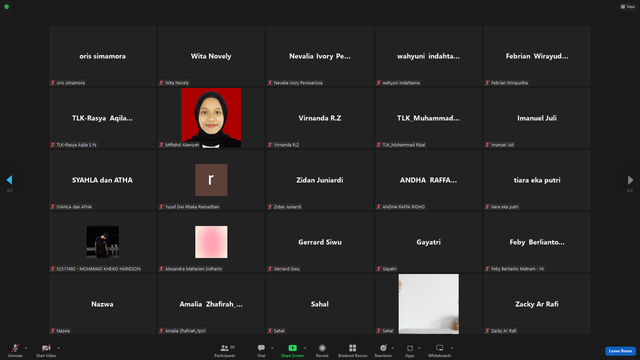Select the 'Zacky Ar Rafi' participant tile
The width and height of the screenshot is (640, 360).
pos(537,304)
